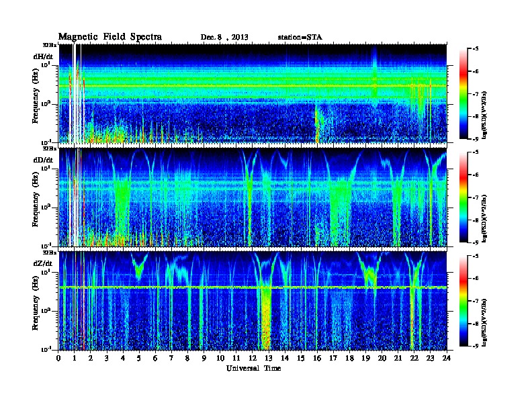Click hour tick label "23" on time axis
Screen dimensions: 532x411
click(431, 358)
